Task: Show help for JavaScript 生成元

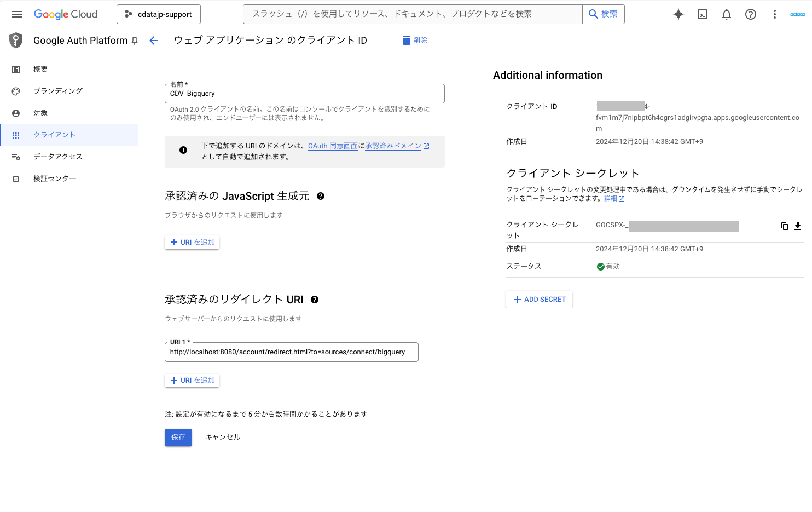Action: (x=321, y=196)
